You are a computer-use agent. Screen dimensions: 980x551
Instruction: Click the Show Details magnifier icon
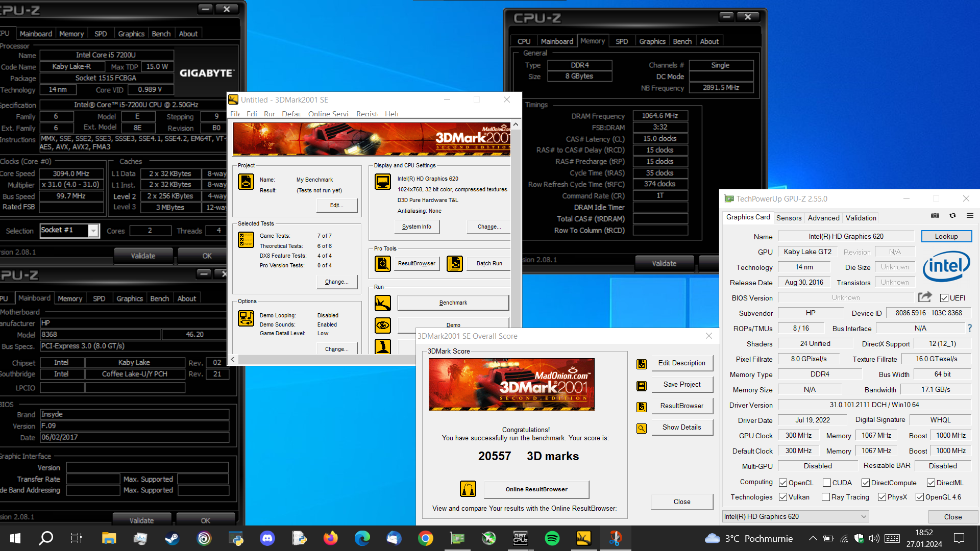[642, 429]
